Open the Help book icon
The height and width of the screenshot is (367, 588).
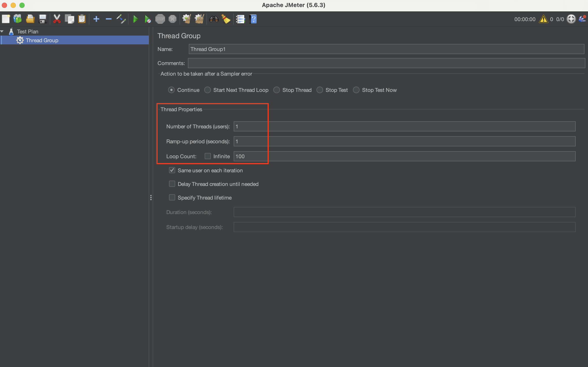click(x=253, y=19)
